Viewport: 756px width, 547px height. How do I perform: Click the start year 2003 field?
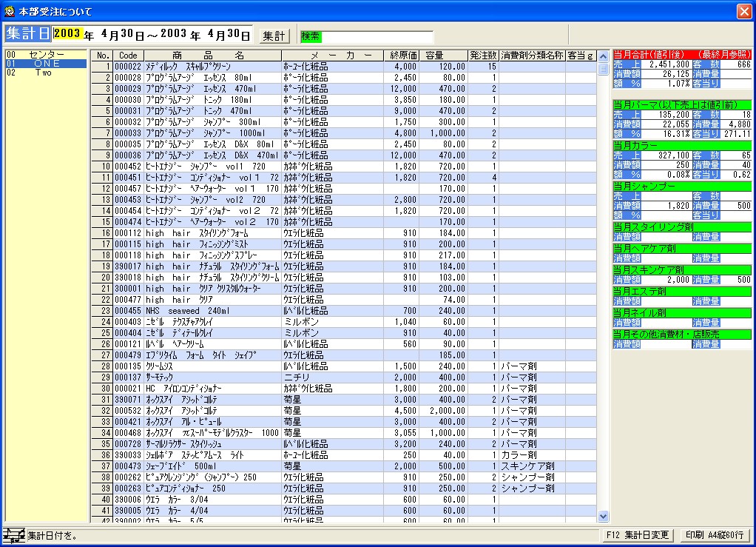67,33
